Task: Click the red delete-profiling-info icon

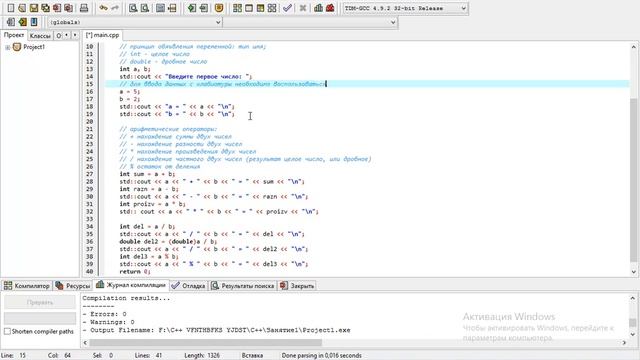Action: click(x=330, y=8)
